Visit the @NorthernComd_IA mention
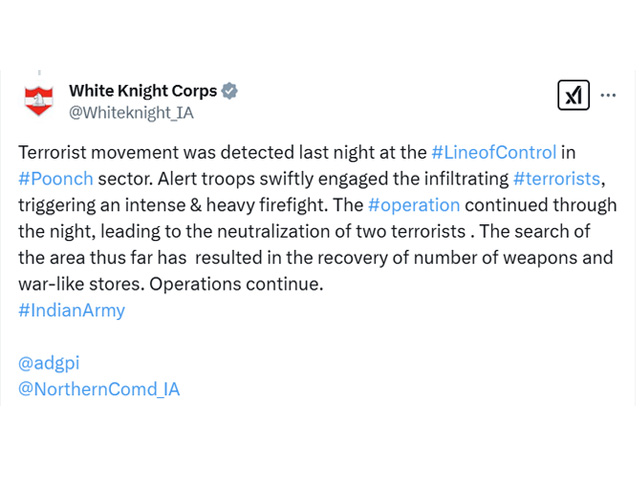Image resolution: width=640 pixels, height=480 pixels. 99,389
